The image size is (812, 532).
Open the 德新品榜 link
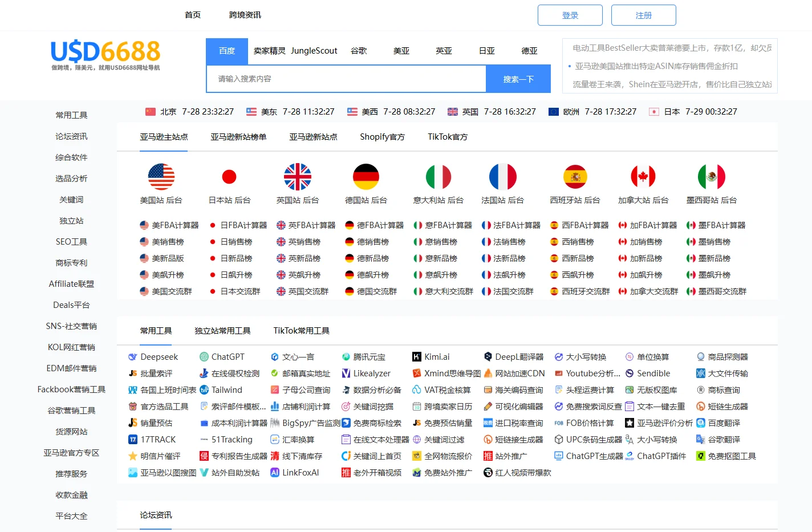(372, 258)
